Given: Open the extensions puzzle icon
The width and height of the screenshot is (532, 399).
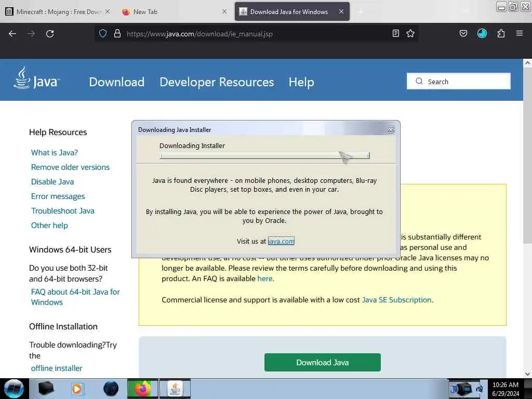Looking at the screenshot, I should (501, 33).
